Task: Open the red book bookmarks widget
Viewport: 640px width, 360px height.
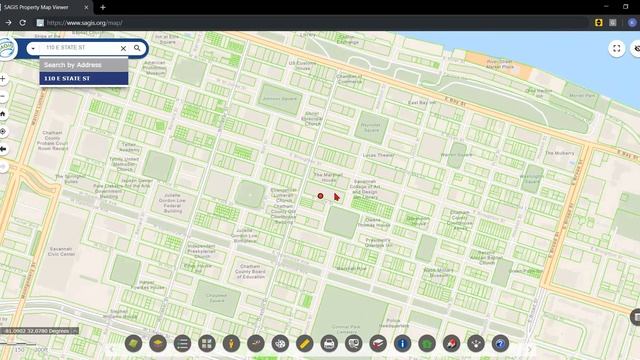Action: pyautogui.click(x=378, y=344)
